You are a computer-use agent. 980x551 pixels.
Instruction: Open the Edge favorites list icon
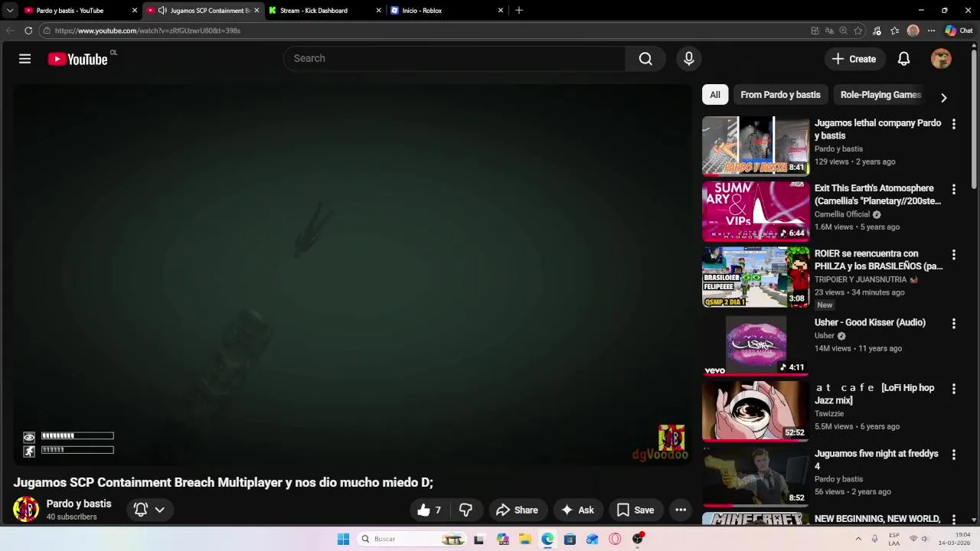[894, 31]
